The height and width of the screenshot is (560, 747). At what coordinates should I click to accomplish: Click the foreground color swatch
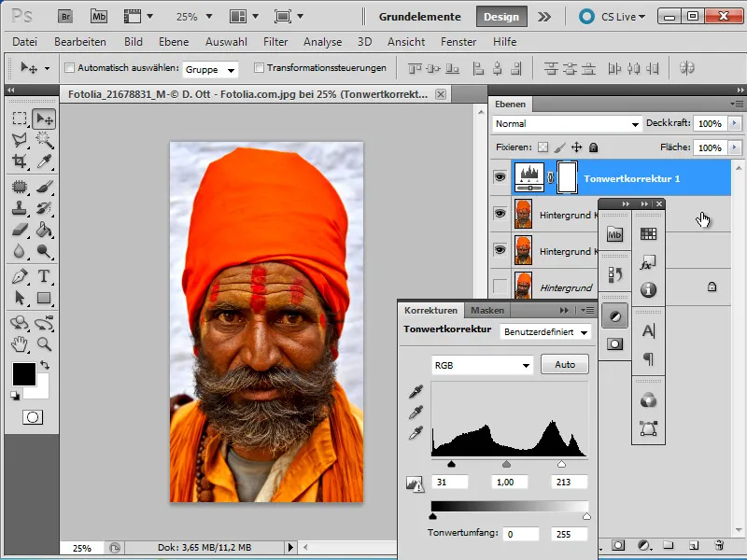24,374
